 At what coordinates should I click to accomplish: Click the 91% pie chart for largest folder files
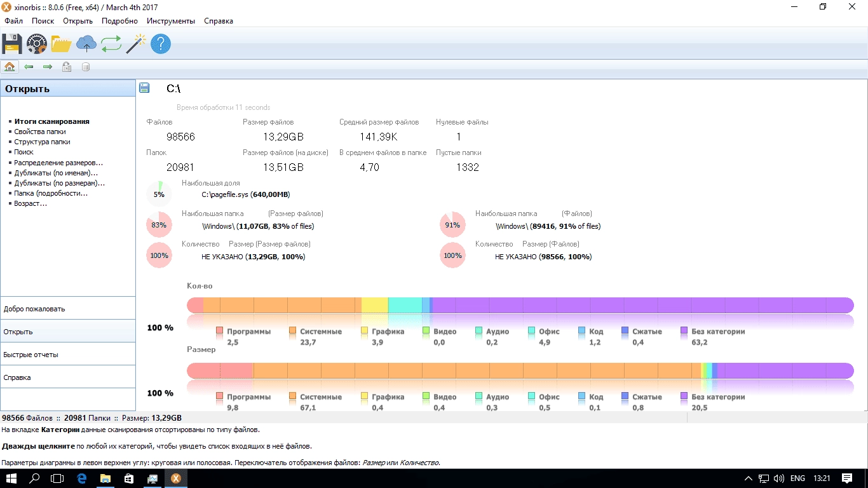click(x=452, y=225)
